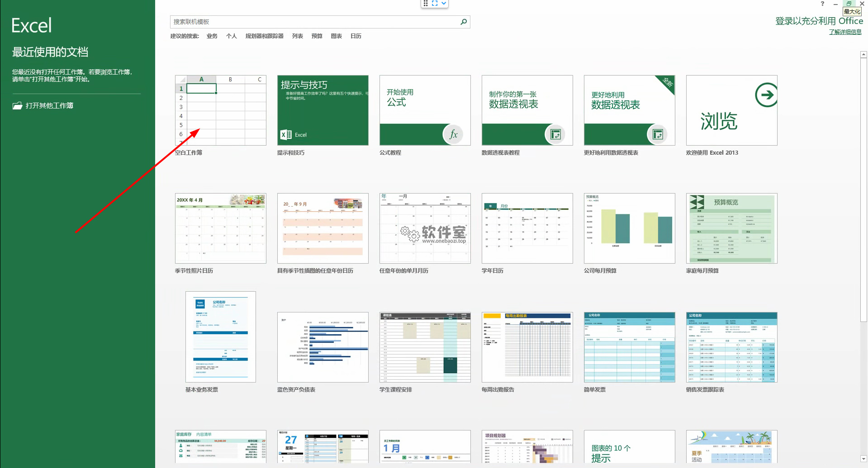The height and width of the screenshot is (468, 868).
Task: Open the daily planner template showing 27
Action: pyautogui.click(x=323, y=447)
